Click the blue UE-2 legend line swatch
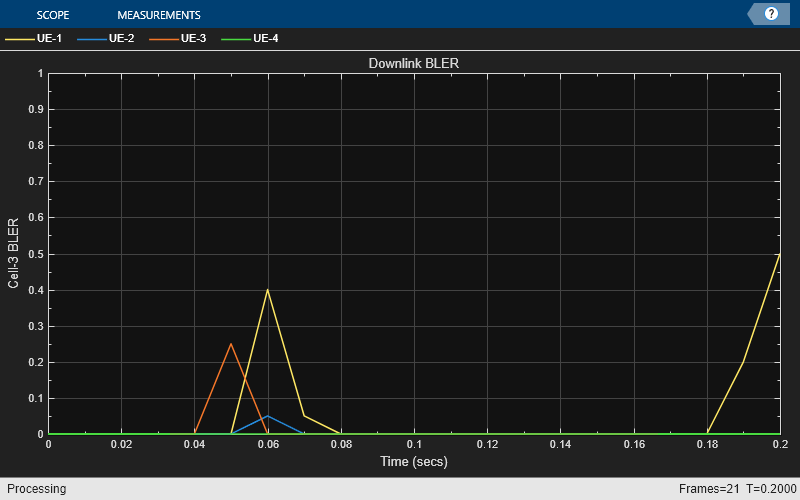The width and height of the screenshot is (800, 500). point(92,39)
